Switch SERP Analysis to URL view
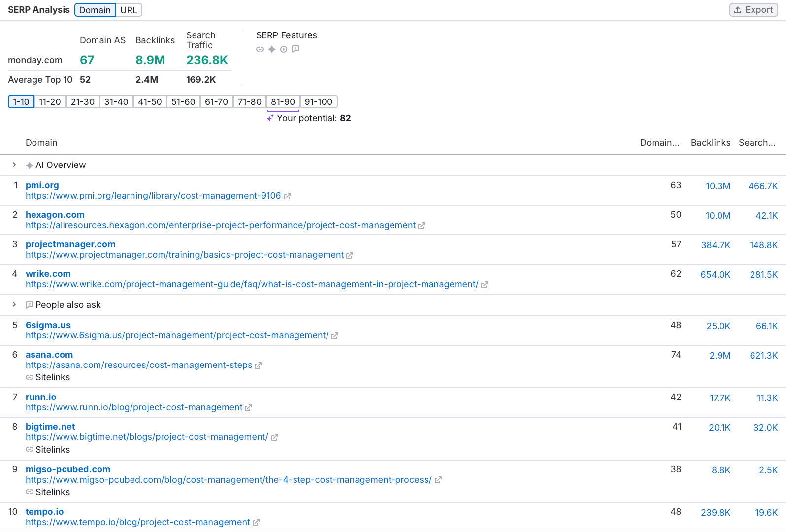 click(129, 10)
